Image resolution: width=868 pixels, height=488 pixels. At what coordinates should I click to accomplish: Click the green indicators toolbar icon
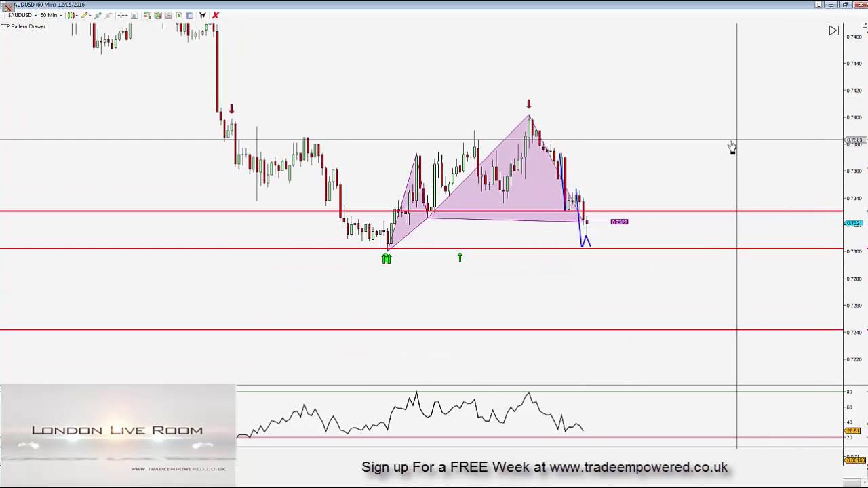tap(158, 15)
